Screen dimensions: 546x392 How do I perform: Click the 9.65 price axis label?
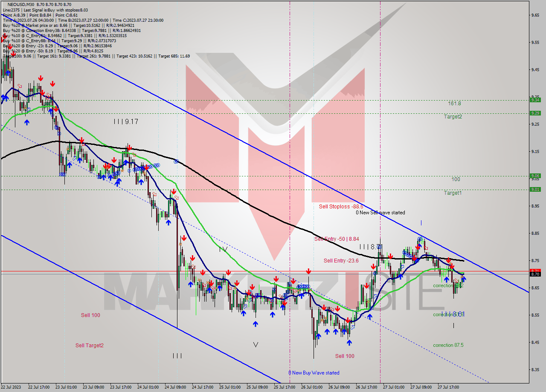coord(536,15)
